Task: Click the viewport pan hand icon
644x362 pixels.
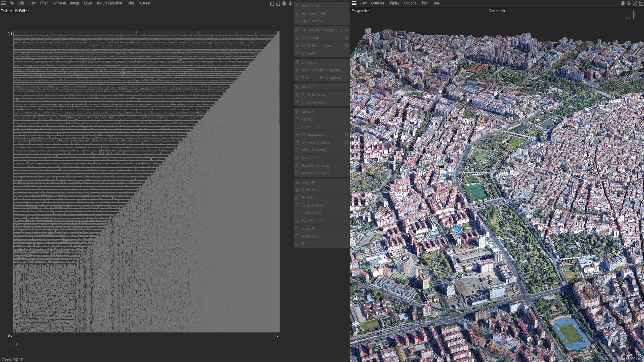Action: pyautogui.click(x=622, y=3)
